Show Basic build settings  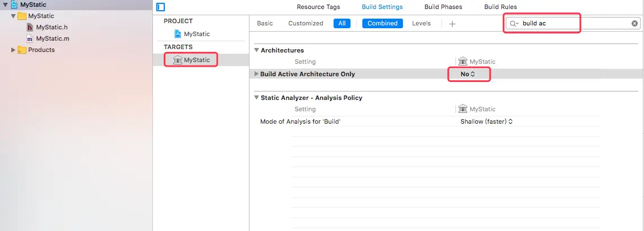(265, 23)
